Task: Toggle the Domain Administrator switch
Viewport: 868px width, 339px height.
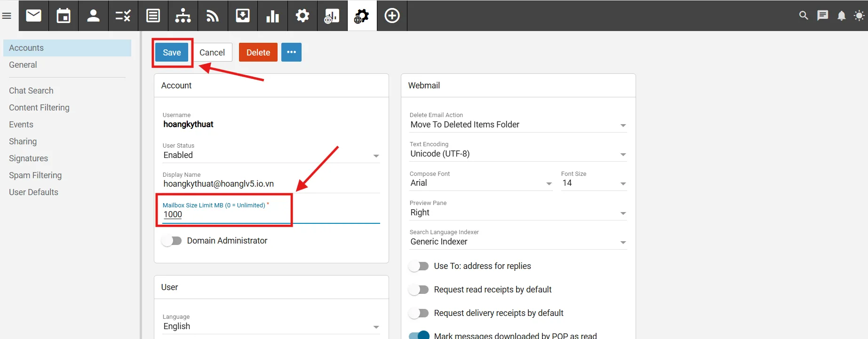Action: (x=172, y=241)
